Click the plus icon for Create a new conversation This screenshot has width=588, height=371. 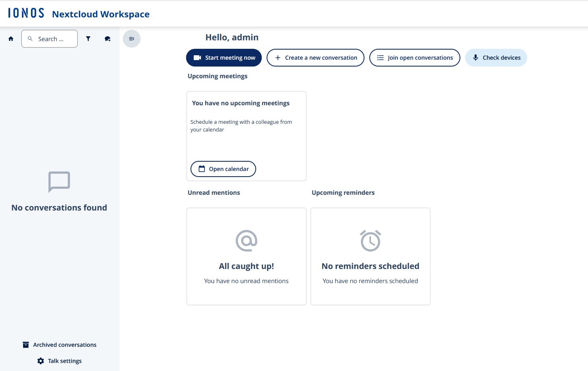(278, 58)
